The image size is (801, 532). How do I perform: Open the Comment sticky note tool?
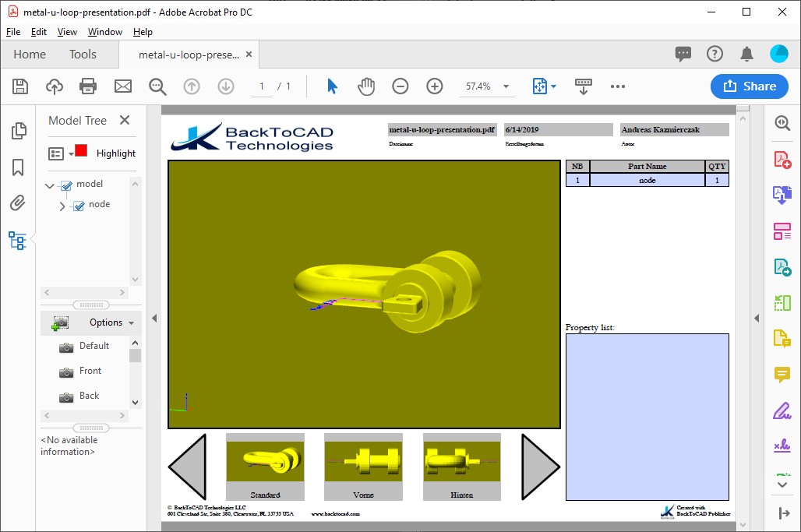(x=782, y=375)
